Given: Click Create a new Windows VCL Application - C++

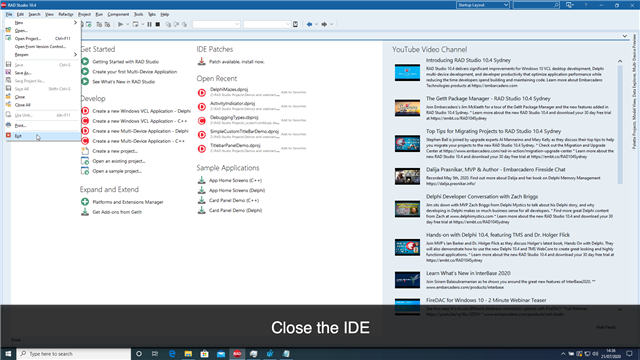Looking at the screenshot, I should coord(140,121).
